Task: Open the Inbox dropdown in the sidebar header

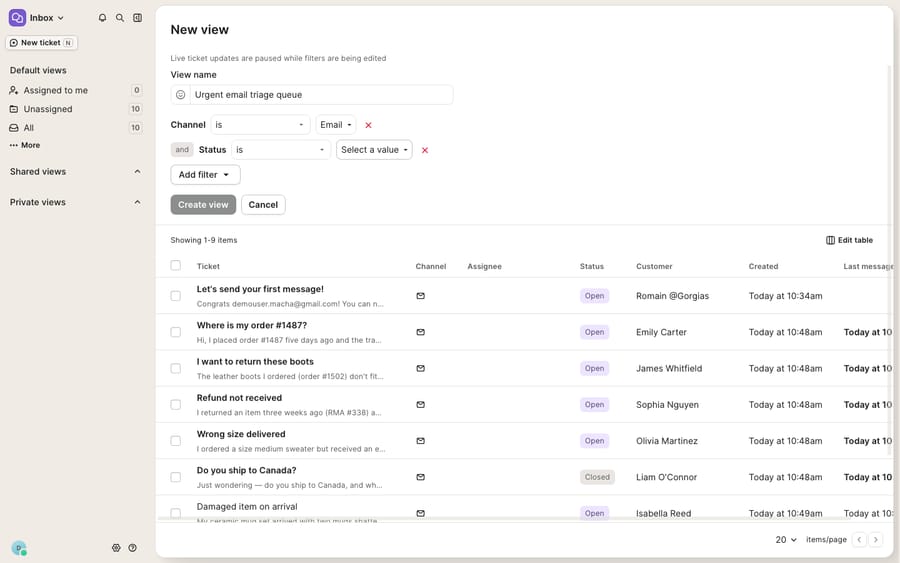Action: pyautogui.click(x=46, y=18)
